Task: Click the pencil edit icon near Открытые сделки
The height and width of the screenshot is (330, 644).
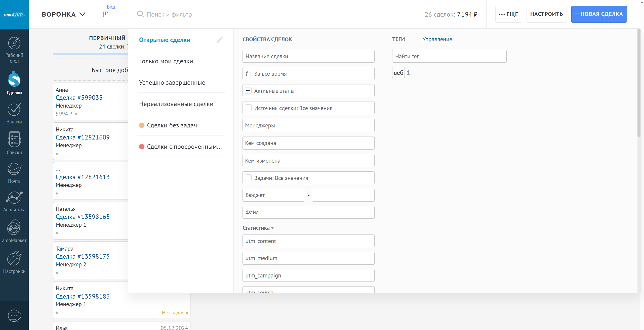Action: pos(220,40)
